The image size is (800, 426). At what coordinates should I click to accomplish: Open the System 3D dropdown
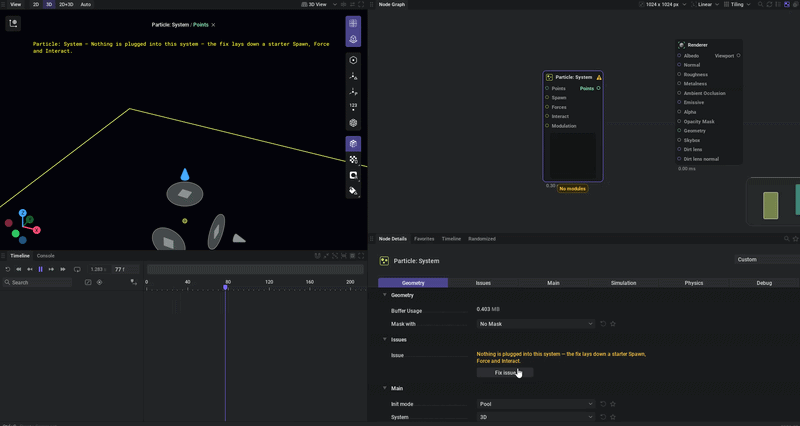[x=536, y=417]
